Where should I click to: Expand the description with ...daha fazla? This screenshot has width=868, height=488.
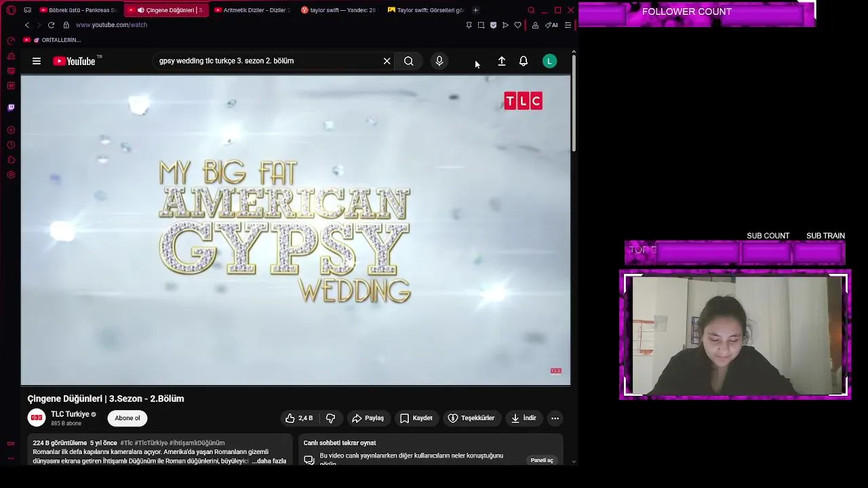(x=269, y=461)
